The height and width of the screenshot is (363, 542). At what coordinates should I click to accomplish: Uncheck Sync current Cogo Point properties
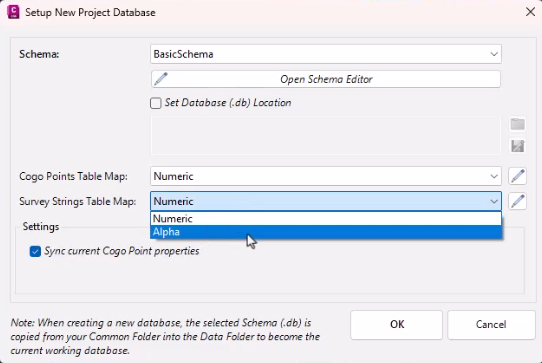coord(35,251)
